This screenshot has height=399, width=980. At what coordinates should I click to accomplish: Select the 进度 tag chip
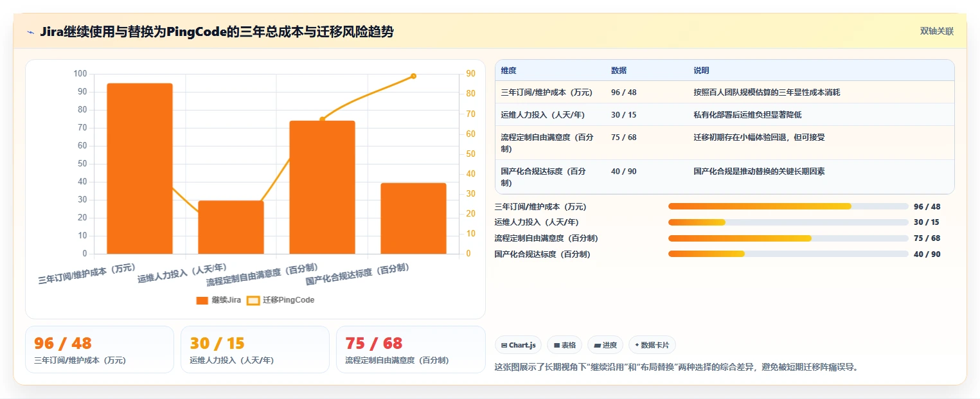(x=605, y=345)
